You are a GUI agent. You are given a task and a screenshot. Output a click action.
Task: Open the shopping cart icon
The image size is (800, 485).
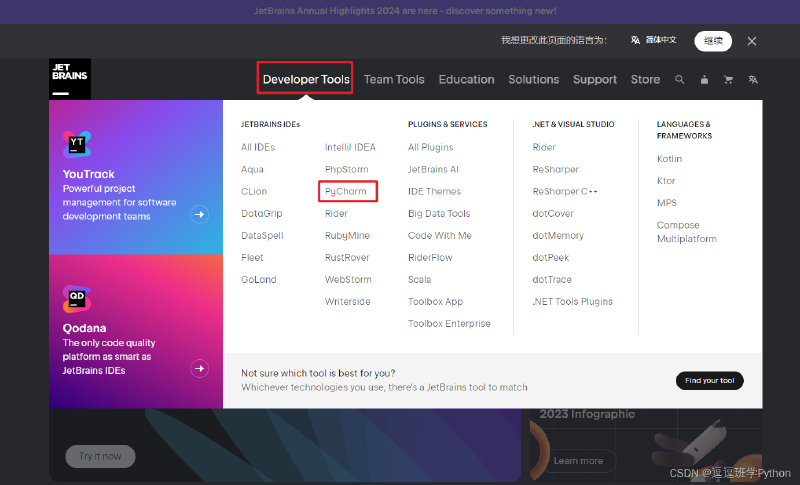point(728,80)
